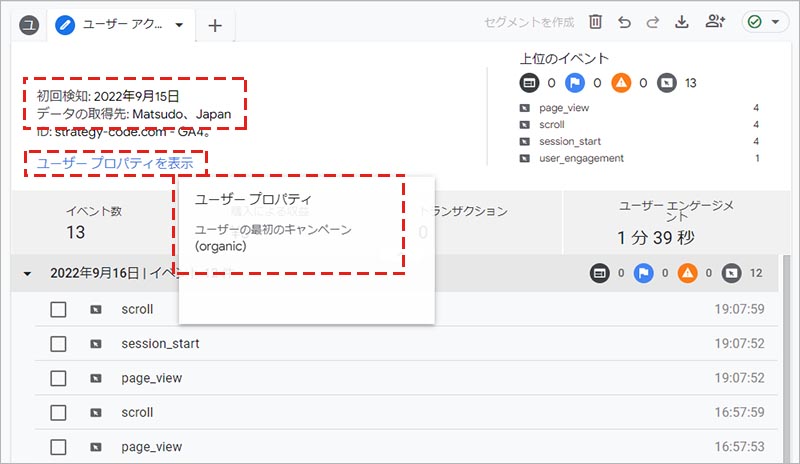The width and height of the screenshot is (800, 464).
Task: Open the dropdown arrow on the ユーザー tab
Action: tap(179, 25)
